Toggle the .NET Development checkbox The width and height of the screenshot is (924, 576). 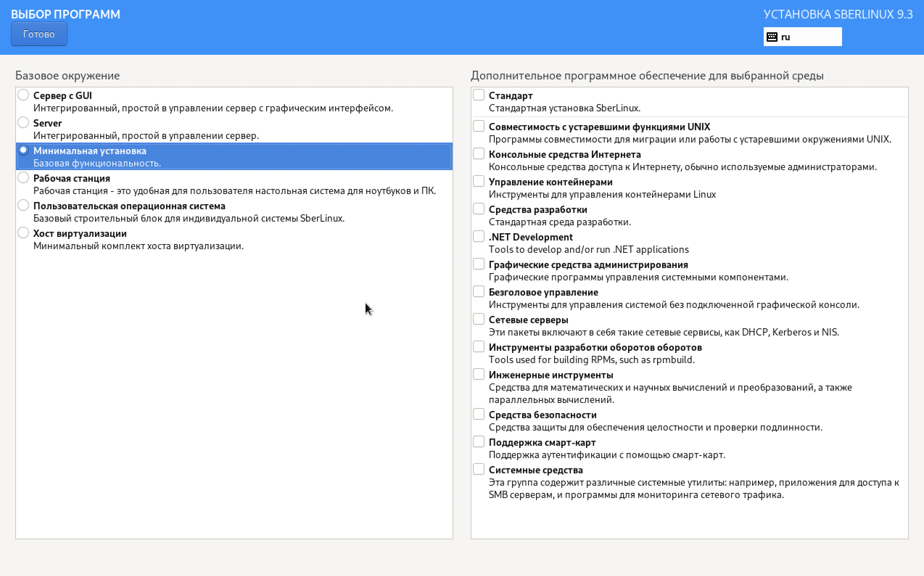click(478, 236)
